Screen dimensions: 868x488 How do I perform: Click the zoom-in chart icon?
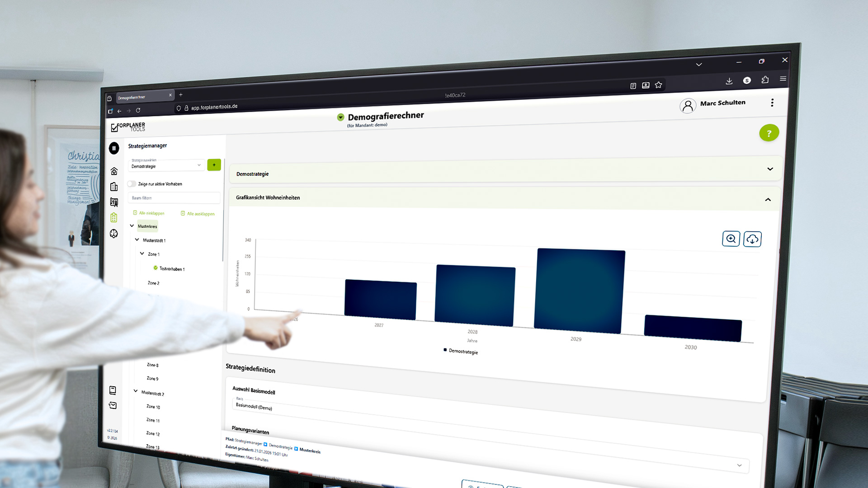point(731,239)
